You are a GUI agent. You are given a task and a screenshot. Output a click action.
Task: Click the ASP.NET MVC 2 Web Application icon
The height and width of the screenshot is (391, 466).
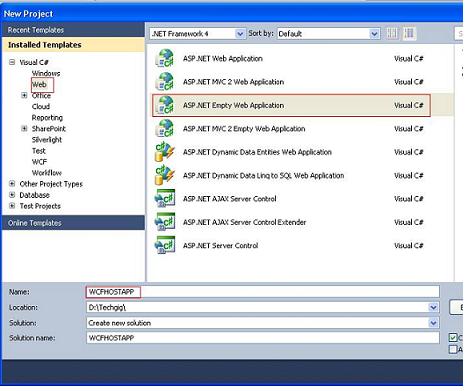coord(165,81)
